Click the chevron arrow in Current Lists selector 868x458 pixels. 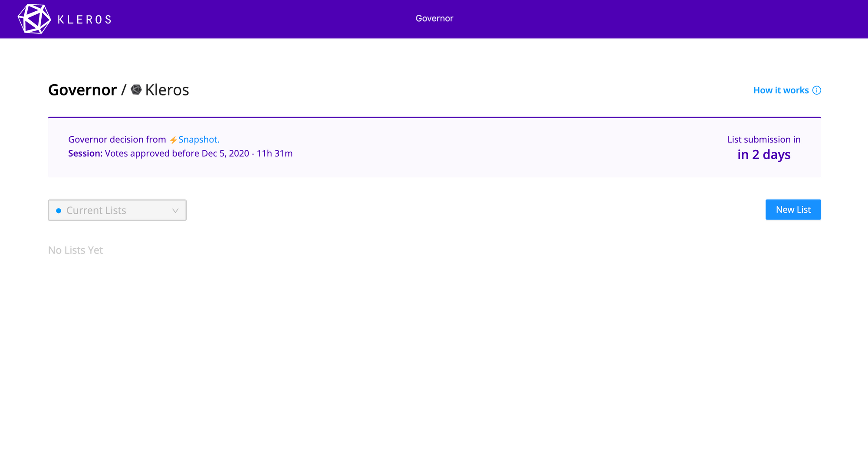click(175, 211)
